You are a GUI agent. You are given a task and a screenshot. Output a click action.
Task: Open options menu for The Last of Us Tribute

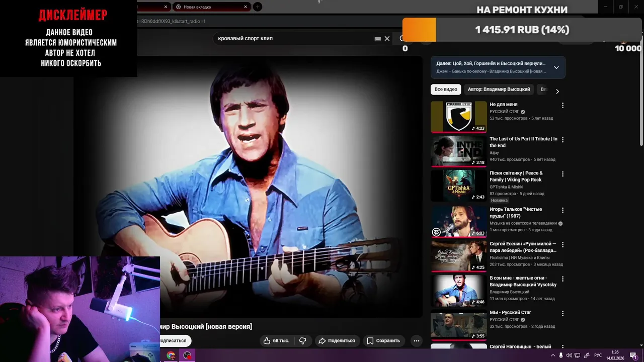[x=562, y=140]
